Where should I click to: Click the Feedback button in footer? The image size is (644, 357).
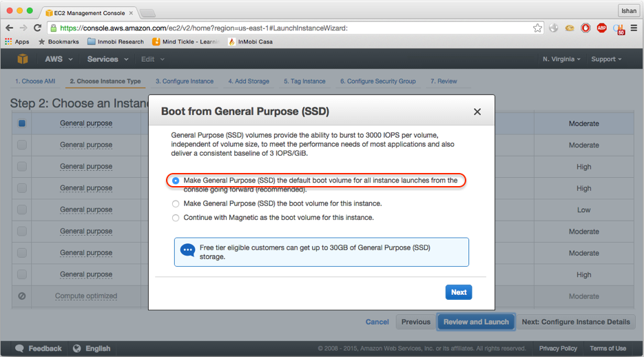pyautogui.click(x=38, y=348)
